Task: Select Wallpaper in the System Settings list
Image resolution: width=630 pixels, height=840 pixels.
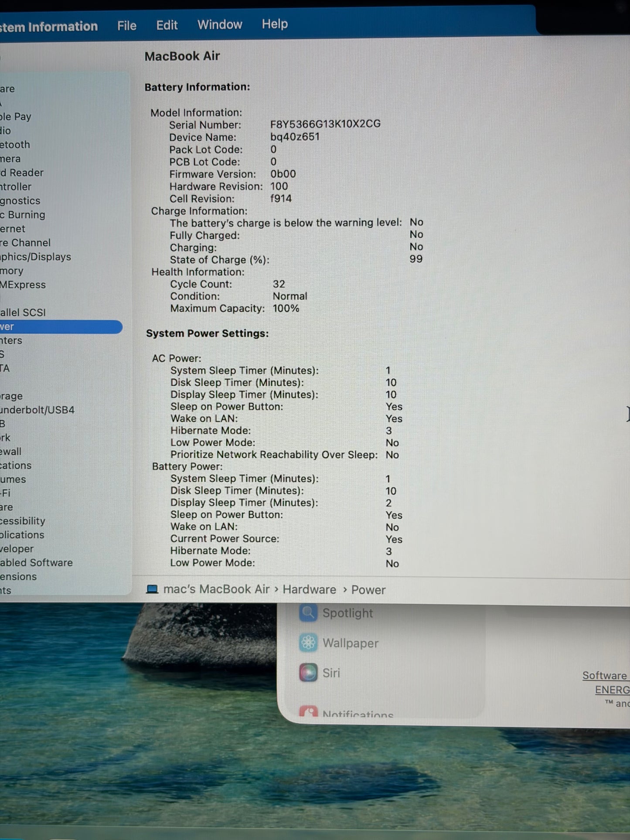Action: click(x=351, y=643)
